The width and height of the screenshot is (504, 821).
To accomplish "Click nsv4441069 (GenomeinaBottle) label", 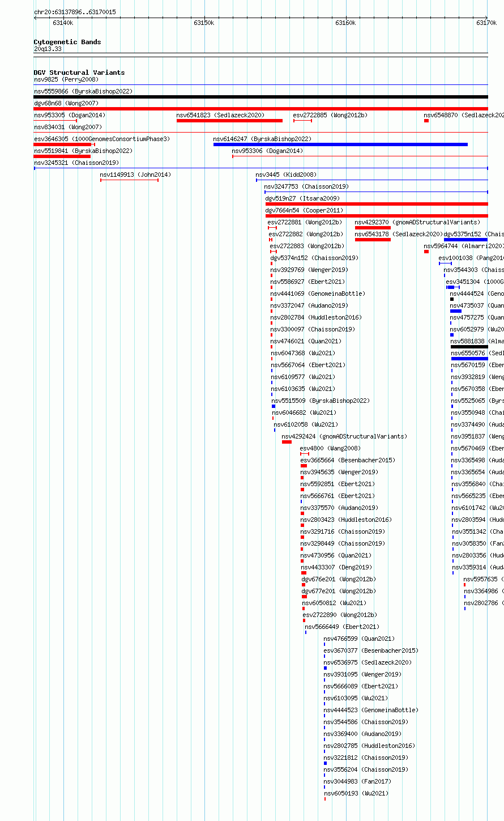I will [318, 293].
